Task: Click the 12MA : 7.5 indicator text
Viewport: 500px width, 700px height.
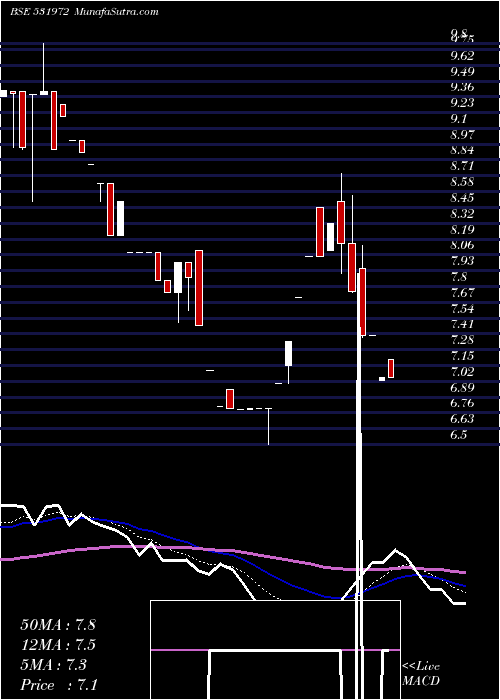Action: click(x=58, y=645)
